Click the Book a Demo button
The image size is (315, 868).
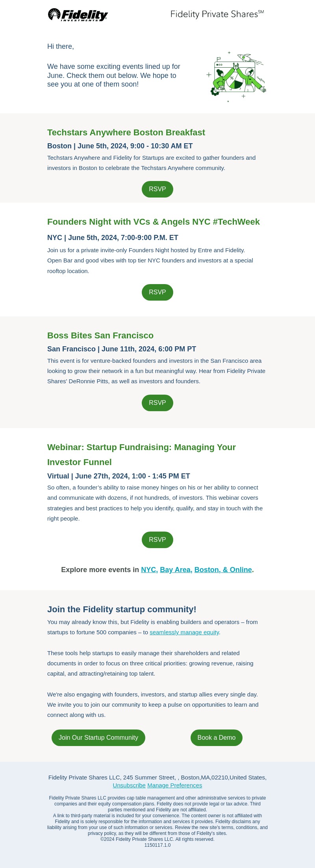(x=217, y=738)
